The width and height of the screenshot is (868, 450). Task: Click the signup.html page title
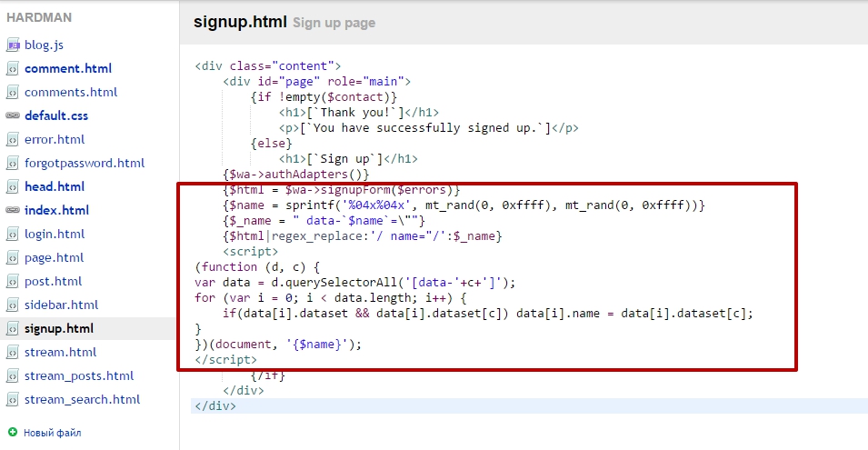(x=240, y=22)
